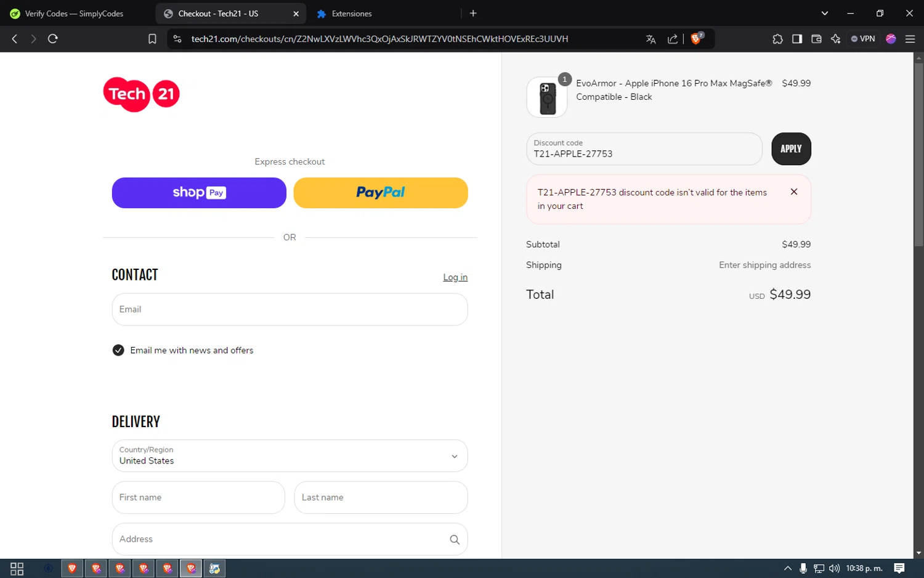The height and width of the screenshot is (578, 924).
Task: Open a new browser tab
Action: pyautogui.click(x=473, y=13)
